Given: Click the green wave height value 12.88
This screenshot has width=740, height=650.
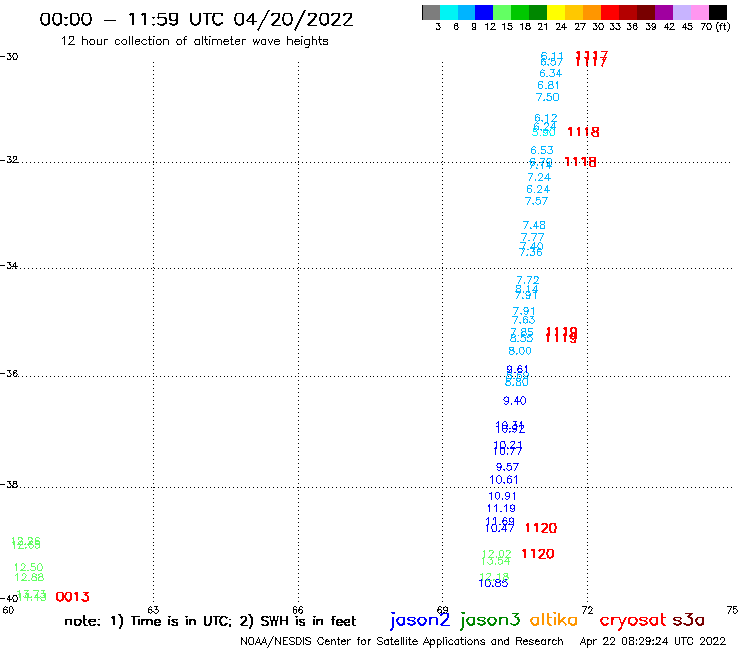Looking at the screenshot, I should click(29, 577).
